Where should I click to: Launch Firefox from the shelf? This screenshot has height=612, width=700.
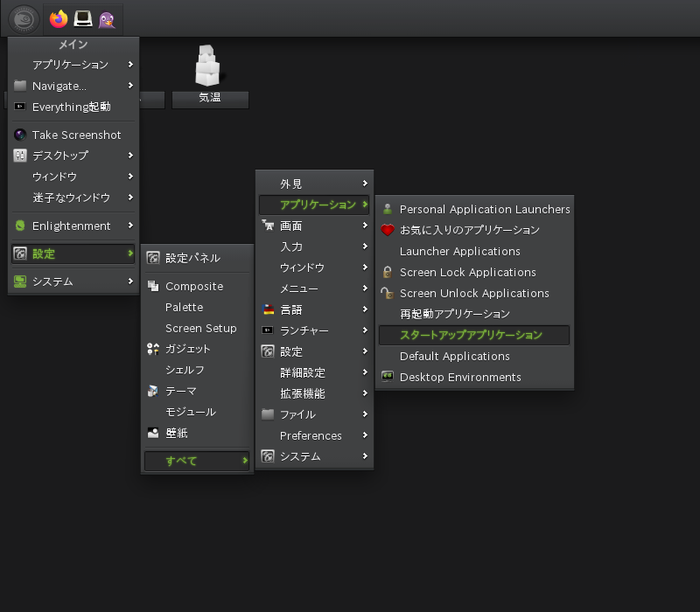pyautogui.click(x=59, y=19)
